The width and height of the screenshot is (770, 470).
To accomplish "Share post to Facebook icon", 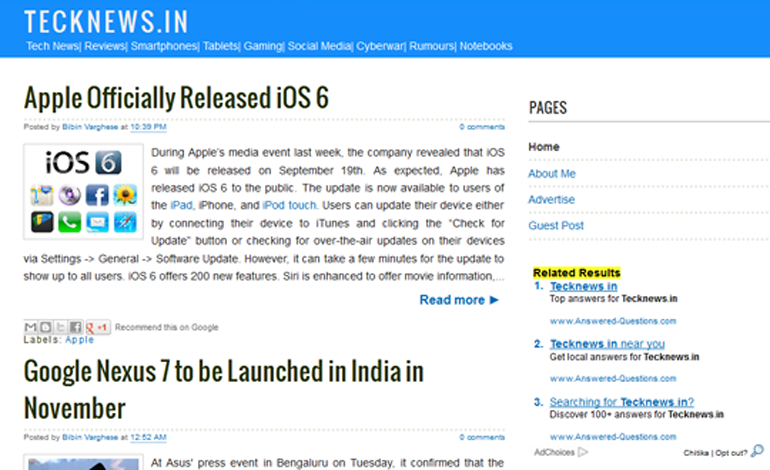I will click(x=75, y=327).
